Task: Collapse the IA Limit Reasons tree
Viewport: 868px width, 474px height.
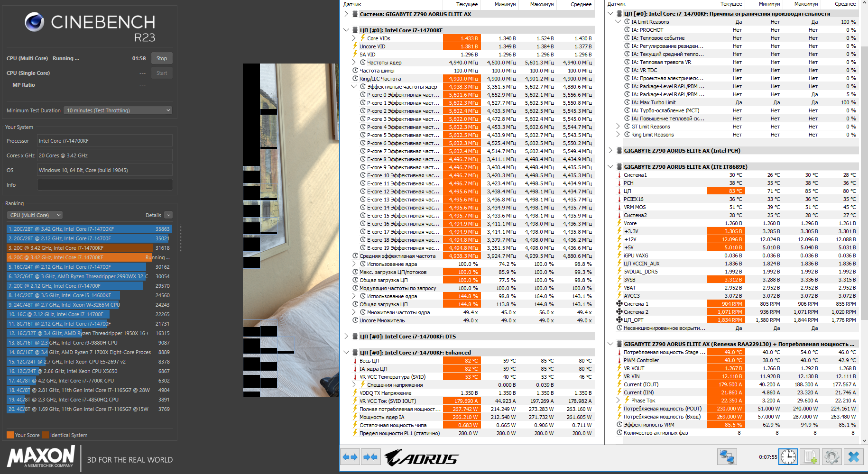Action: click(618, 22)
